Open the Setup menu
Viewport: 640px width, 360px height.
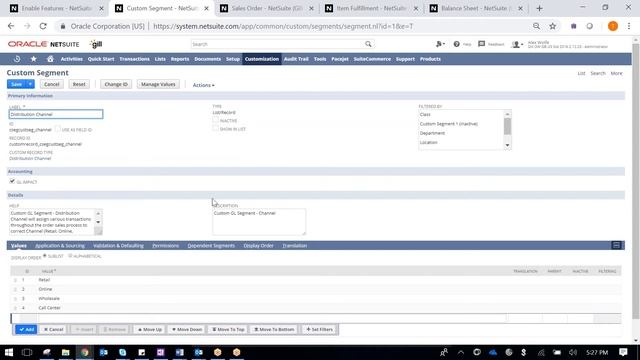click(x=233, y=59)
